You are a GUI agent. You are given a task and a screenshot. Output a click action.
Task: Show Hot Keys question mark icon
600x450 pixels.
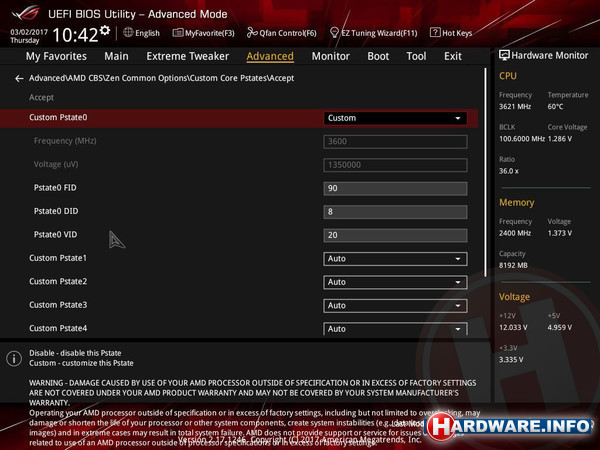[x=435, y=33]
